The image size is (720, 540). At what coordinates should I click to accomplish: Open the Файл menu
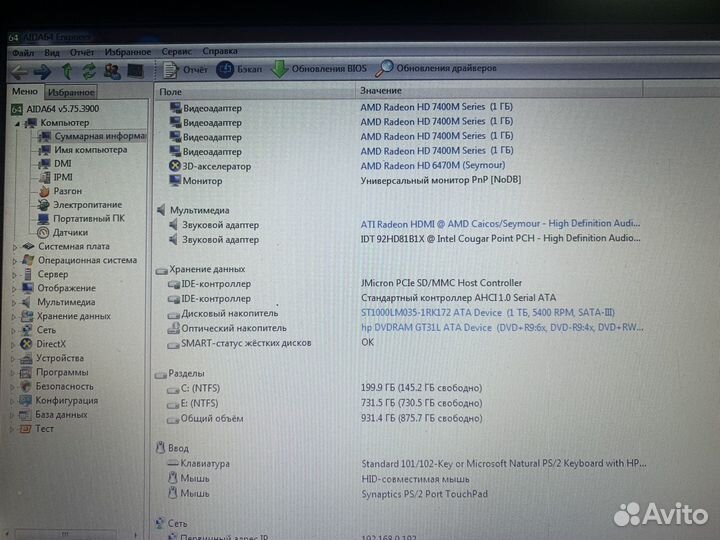click(x=23, y=53)
